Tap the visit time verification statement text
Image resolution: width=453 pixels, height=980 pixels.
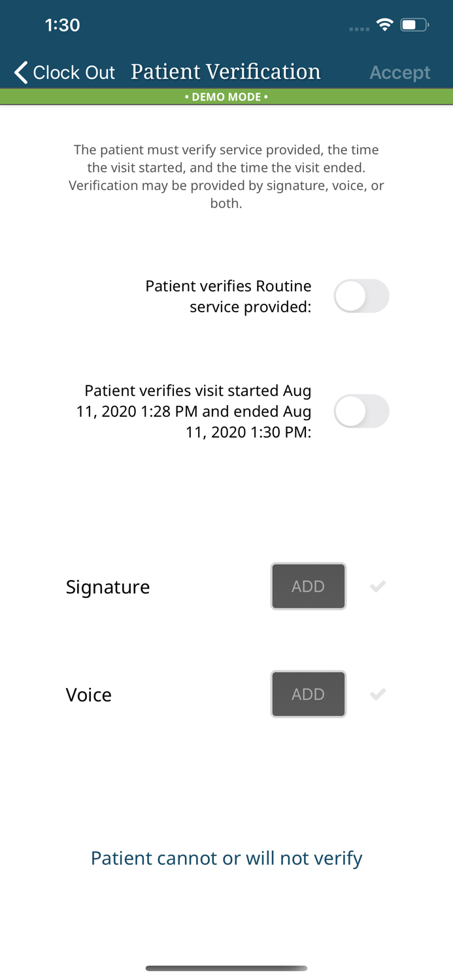pyautogui.click(x=197, y=411)
